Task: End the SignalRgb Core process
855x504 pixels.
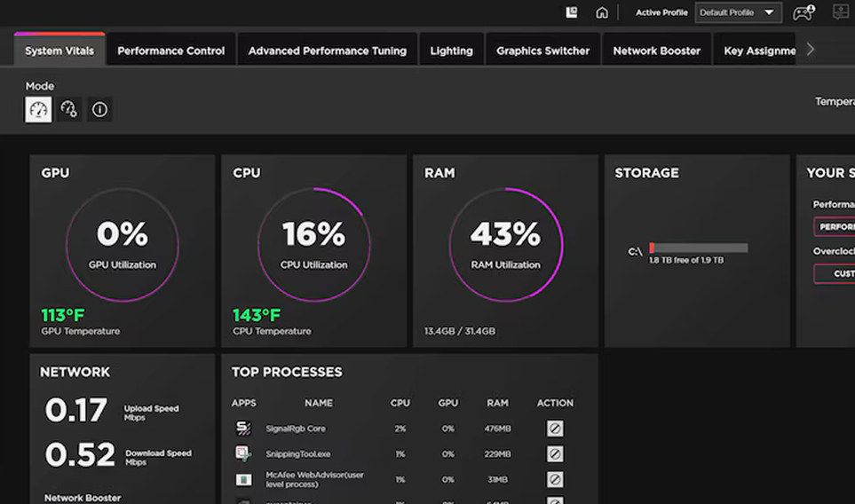Action: click(x=555, y=429)
